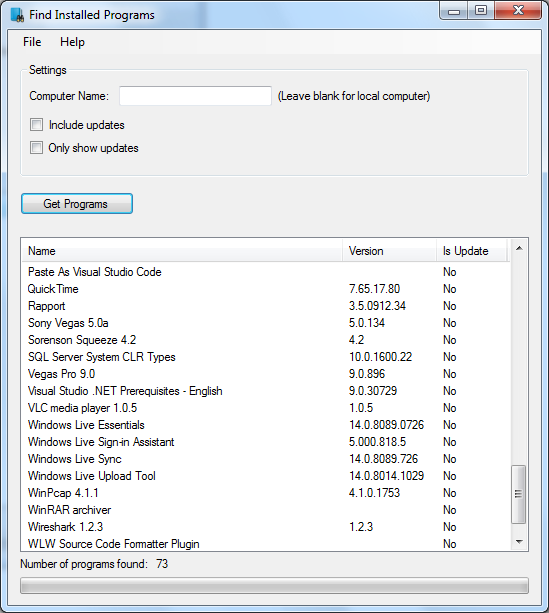The image size is (549, 613).
Task: Click the Get Programs button
Action: click(x=77, y=204)
